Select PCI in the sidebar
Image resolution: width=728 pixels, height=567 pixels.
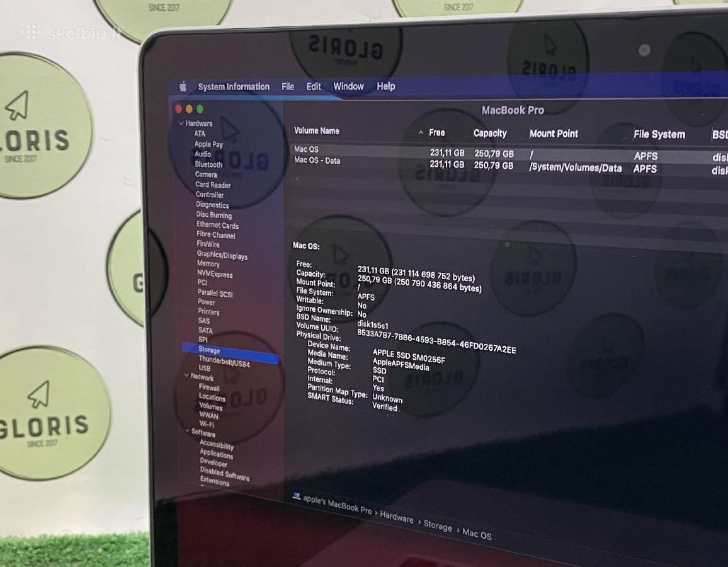coord(202,282)
